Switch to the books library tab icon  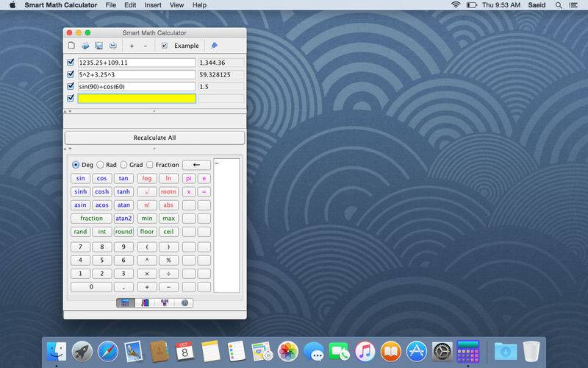click(145, 302)
